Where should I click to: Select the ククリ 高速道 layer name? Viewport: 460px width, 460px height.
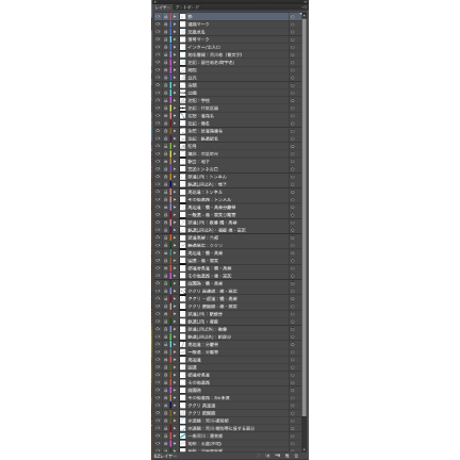pos(201,406)
